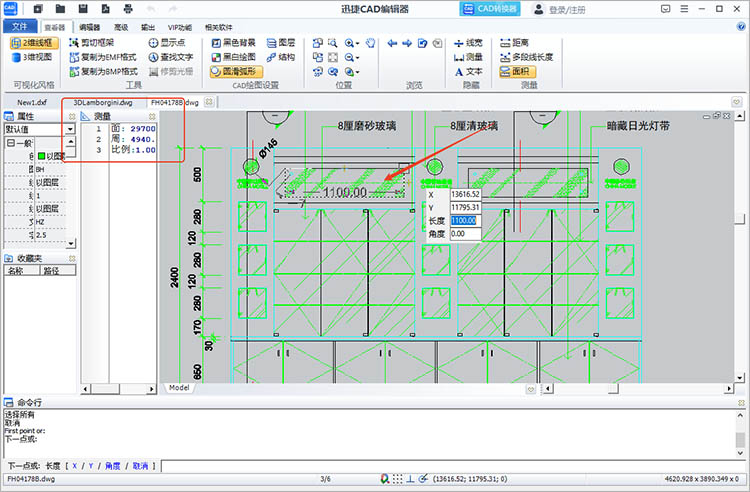Switch to the 高级 ribbon tab

tap(121, 27)
